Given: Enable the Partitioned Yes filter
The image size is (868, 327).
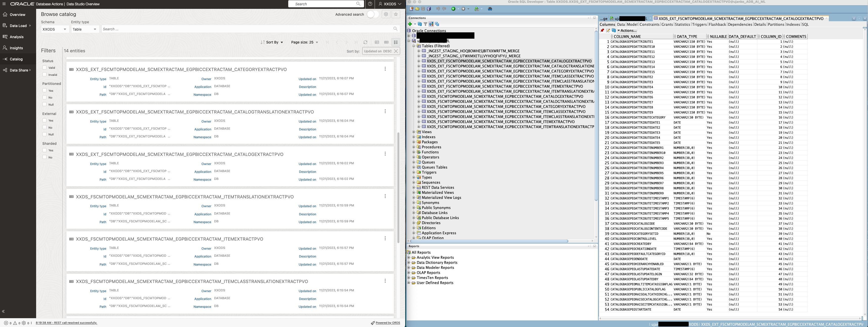Looking at the screenshot, I should tap(45, 90).
